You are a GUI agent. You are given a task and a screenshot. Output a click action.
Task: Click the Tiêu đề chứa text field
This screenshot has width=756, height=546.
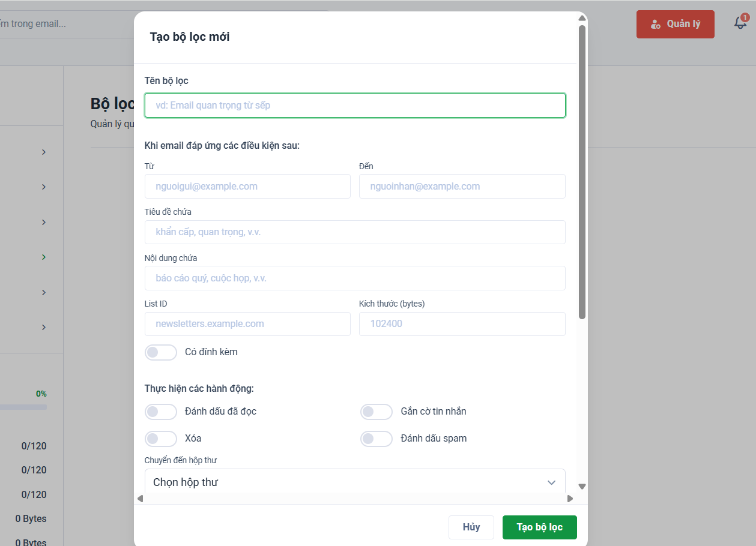coord(355,232)
